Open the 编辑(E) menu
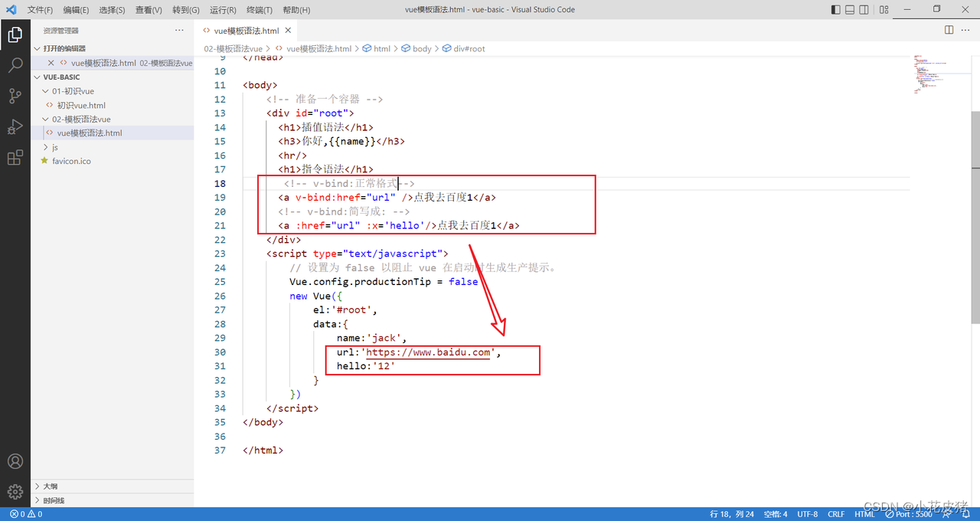Viewport: 980px width, 521px height. 76,10
